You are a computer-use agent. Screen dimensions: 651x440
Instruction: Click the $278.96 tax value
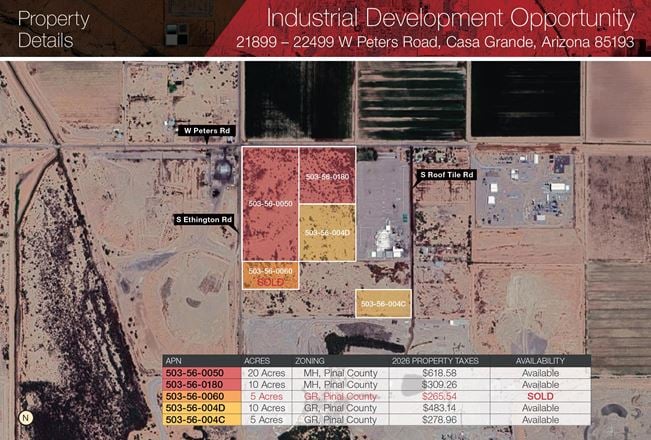pos(439,420)
